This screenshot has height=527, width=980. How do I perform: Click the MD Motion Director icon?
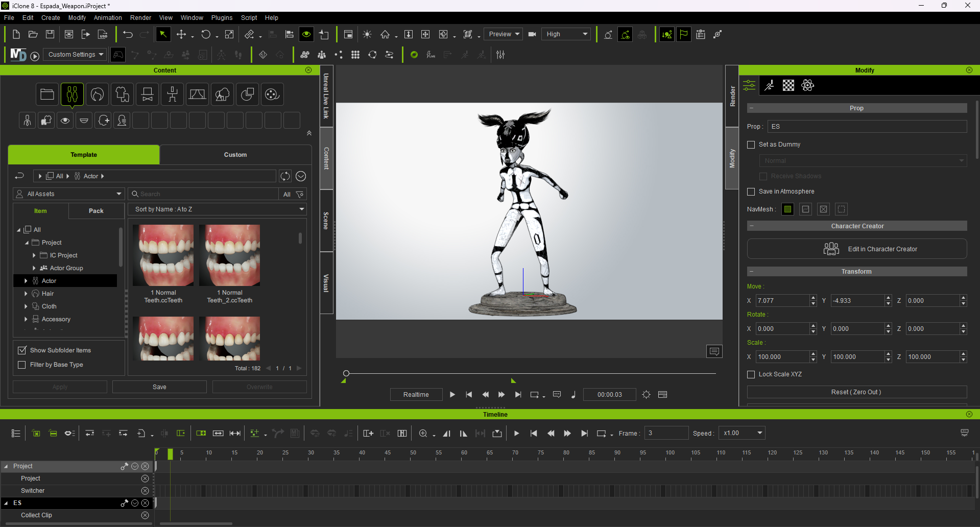[18, 55]
